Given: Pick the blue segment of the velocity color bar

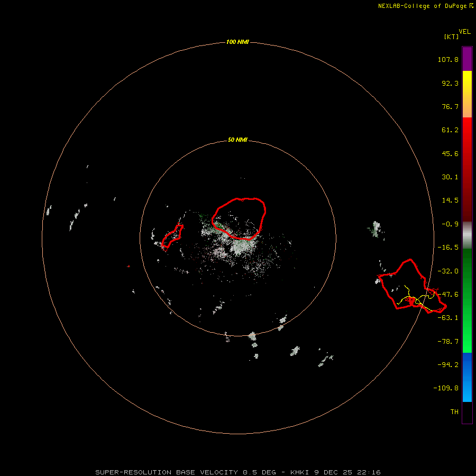Looking at the screenshot, I should pos(467,377).
